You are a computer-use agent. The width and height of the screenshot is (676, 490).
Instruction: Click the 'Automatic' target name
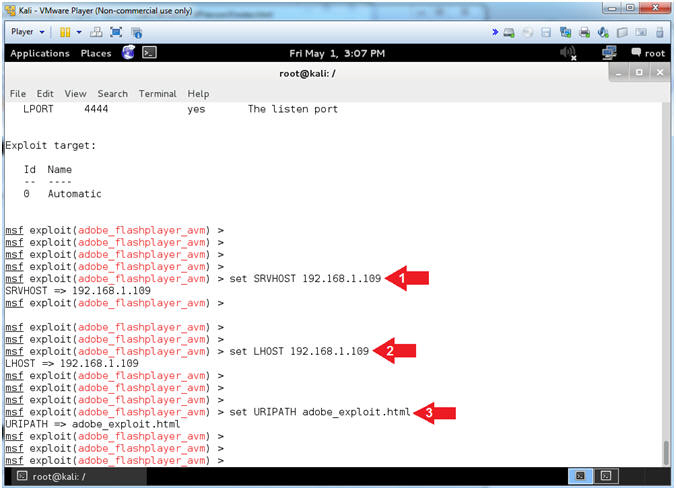click(75, 194)
